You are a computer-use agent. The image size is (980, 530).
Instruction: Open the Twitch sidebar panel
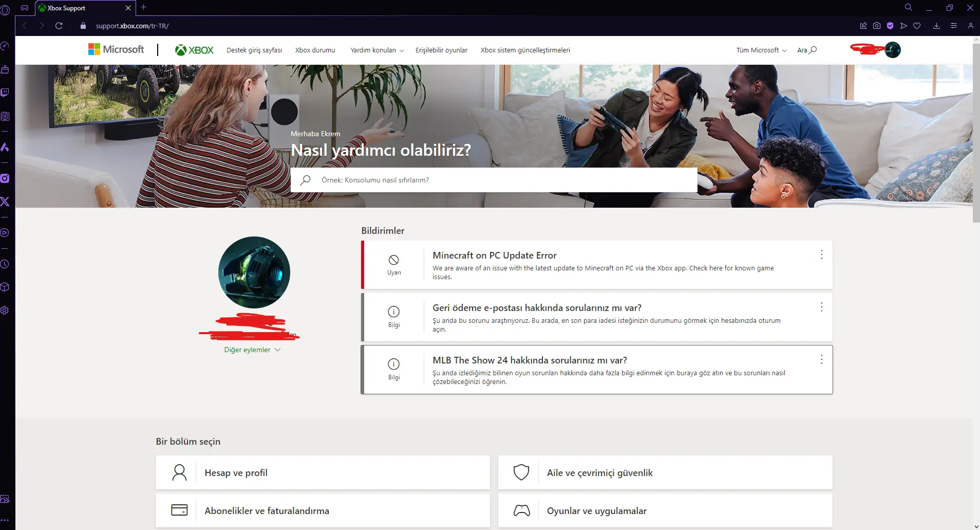(5, 93)
